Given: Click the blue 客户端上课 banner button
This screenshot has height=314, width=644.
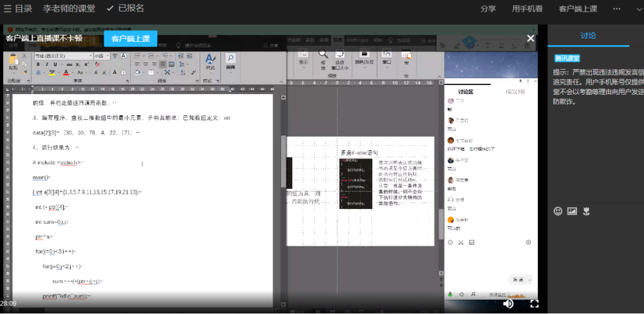Looking at the screenshot, I should point(131,39).
